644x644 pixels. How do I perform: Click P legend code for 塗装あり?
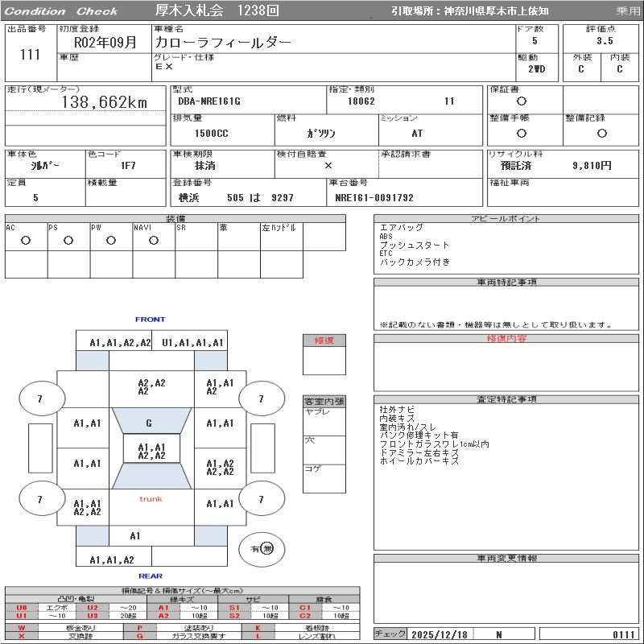[x=139, y=628]
